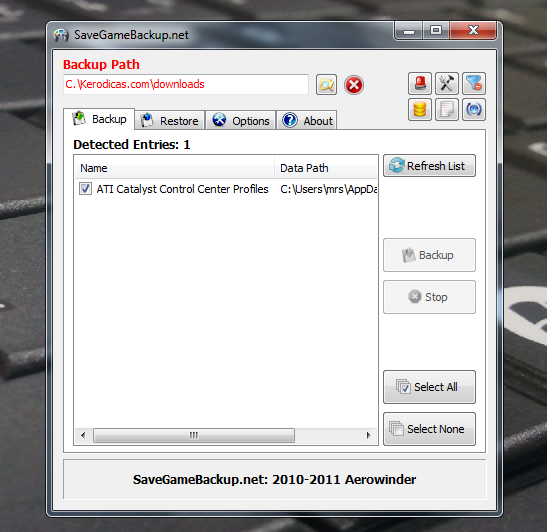547x532 pixels.
Task: Select the C:\Users\mrs\AppDa data path cell
Action: click(x=328, y=189)
